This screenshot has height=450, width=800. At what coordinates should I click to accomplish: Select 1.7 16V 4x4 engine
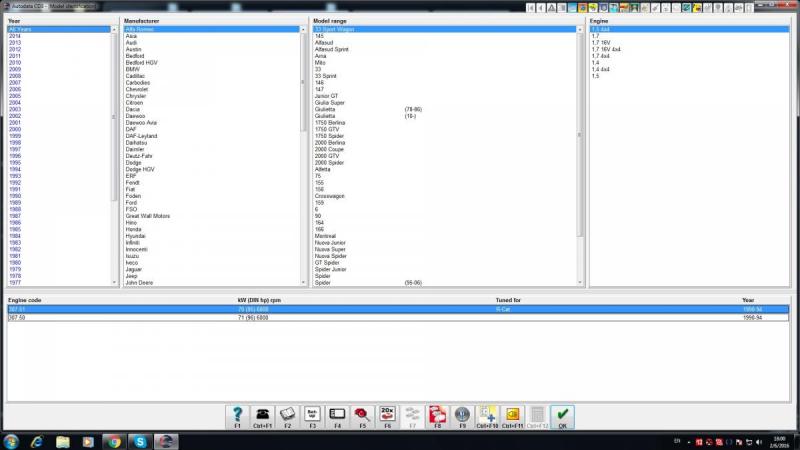(x=606, y=49)
